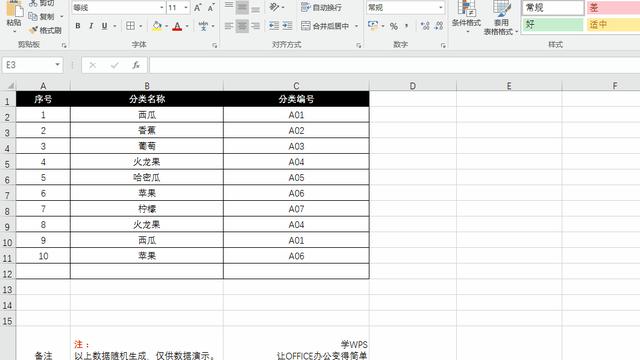This screenshot has width=640, height=360.
Task: Select cell containing 柠檬
Action: coord(147,209)
